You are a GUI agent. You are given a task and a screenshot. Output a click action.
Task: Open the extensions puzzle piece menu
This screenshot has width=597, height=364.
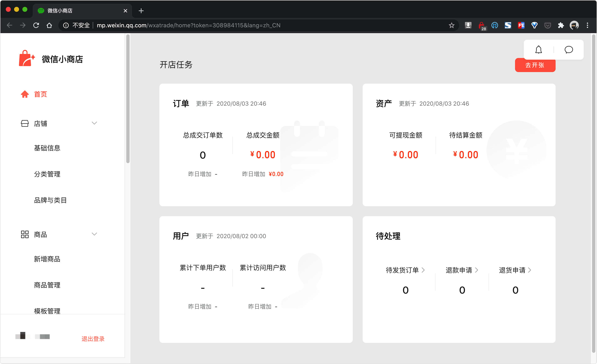click(x=561, y=25)
